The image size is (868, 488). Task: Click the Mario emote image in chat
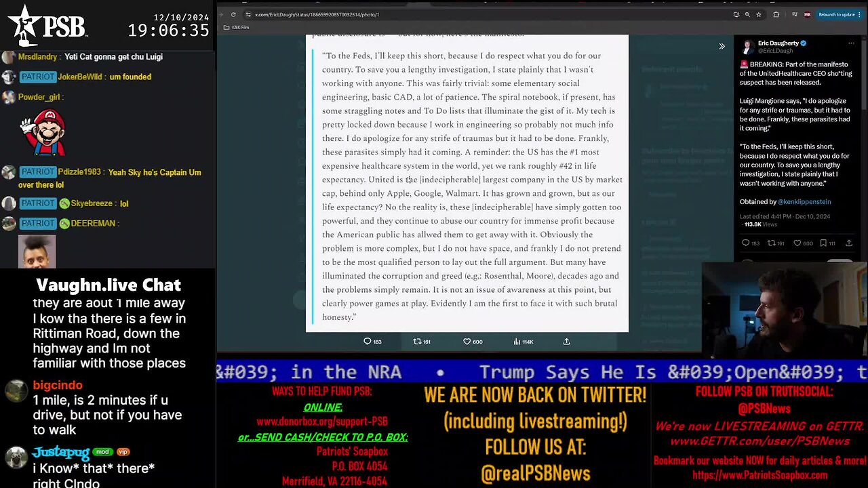tap(43, 132)
